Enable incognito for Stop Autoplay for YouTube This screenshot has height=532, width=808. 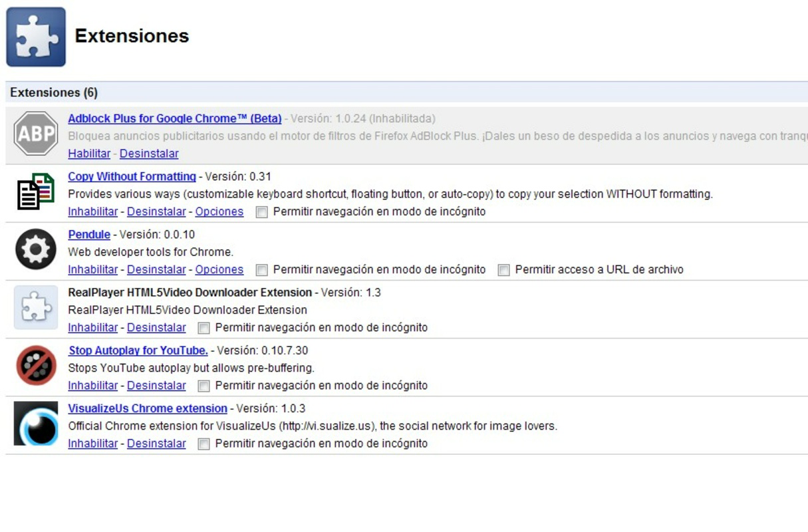pyautogui.click(x=204, y=386)
